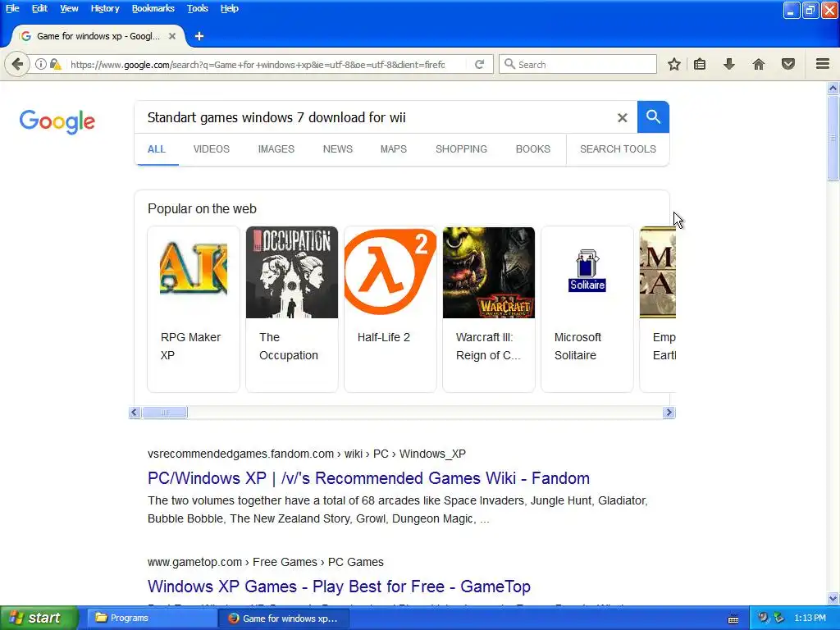840x630 pixels.
Task: Click the Pocket icon in toolbar
Action: 788,64
